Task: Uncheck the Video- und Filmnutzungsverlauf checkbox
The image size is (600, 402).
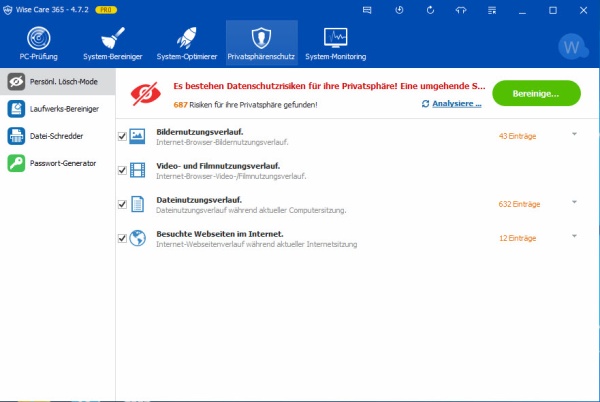Action: click(x=122, y=170)
